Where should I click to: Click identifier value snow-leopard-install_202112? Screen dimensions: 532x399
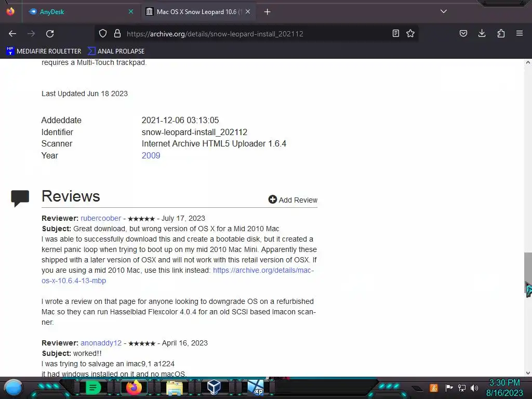coord(194,132)
